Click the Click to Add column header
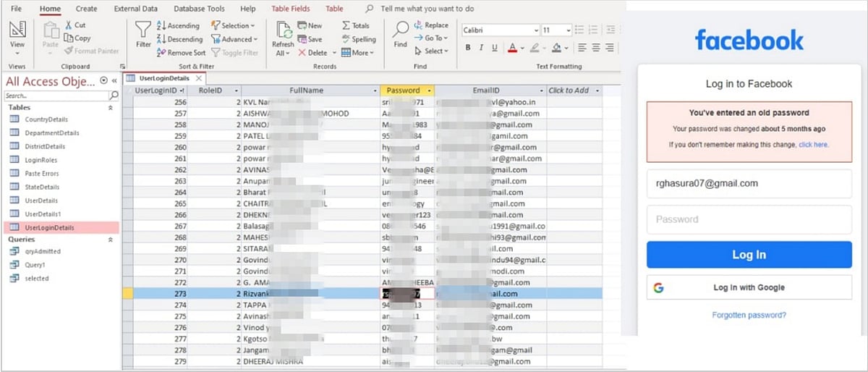This screenshot has width=868, height=372. pos(574,90)
